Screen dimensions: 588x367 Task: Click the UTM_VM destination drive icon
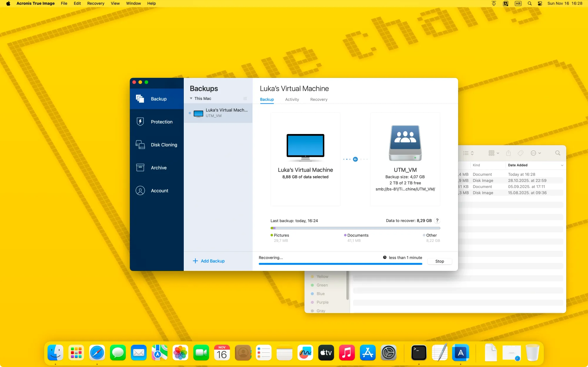(405, 143)
